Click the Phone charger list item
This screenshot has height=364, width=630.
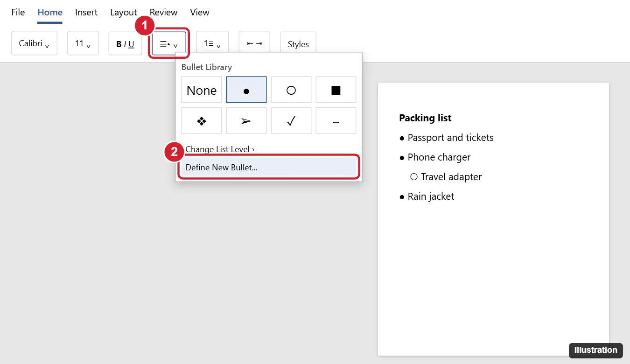tap(435, 157)
